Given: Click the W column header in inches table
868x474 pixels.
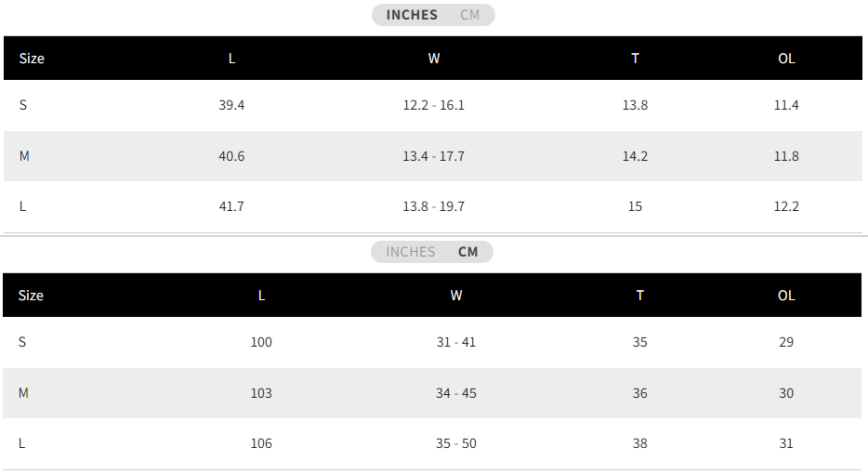Looking at the screenshot, I should (433, 59).
